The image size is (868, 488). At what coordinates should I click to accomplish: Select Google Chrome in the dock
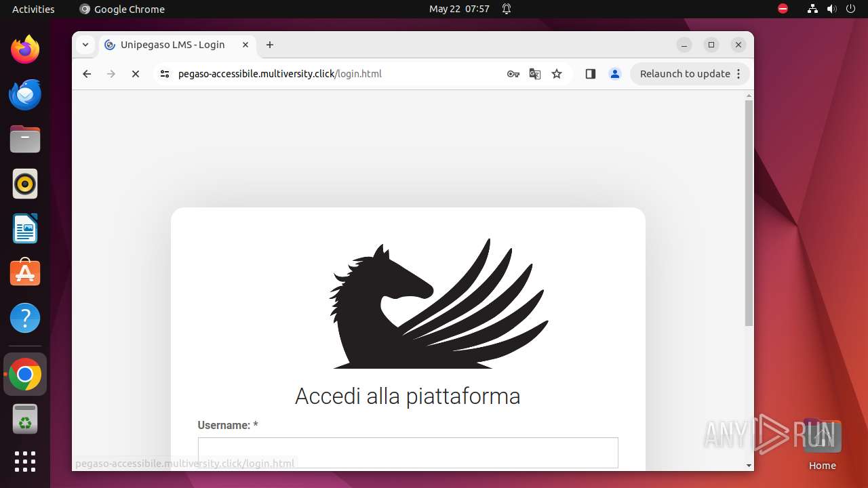25,374
